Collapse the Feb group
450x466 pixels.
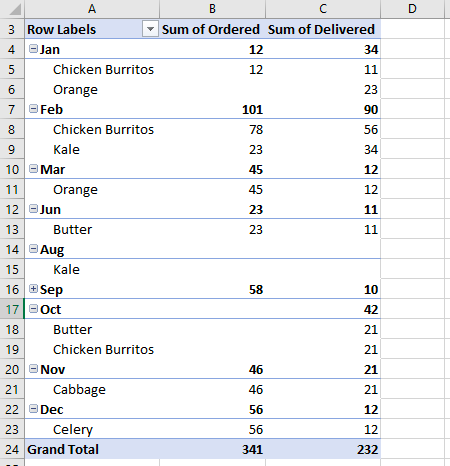coord(33,109)
